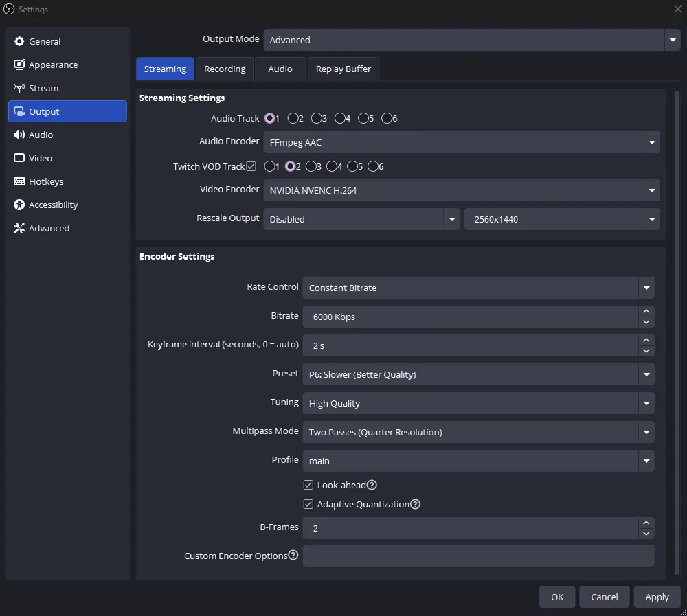Click the Audio speaker icon in sidebar
This screenshot has width=687, height=616.
pyautogui.click(x=19, y=135)
